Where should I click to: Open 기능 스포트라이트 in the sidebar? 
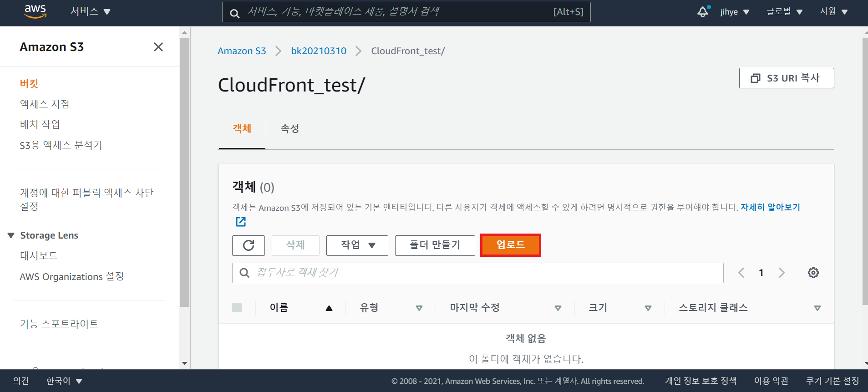59,324
